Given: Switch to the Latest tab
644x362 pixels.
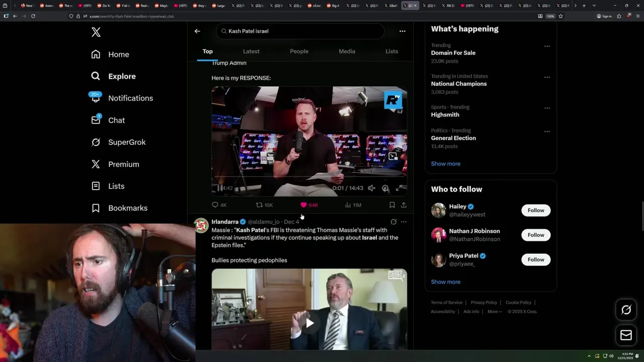Looking at the screenshot, I should [251, 51].
